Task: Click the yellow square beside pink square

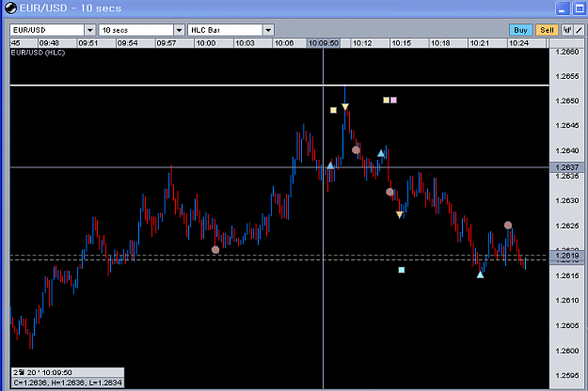Action: click(x=387, y=100)
